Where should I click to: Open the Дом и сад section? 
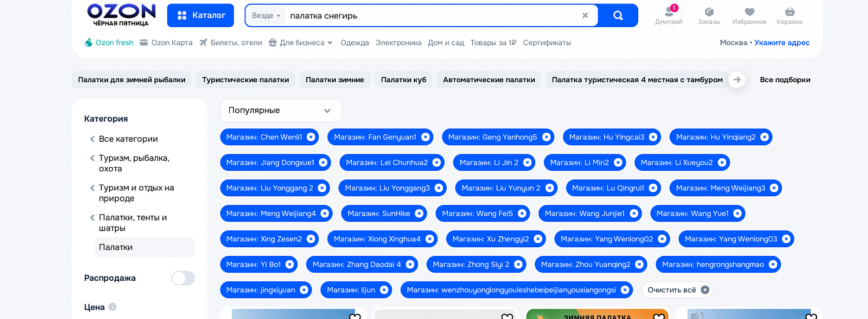pos(446,42)
